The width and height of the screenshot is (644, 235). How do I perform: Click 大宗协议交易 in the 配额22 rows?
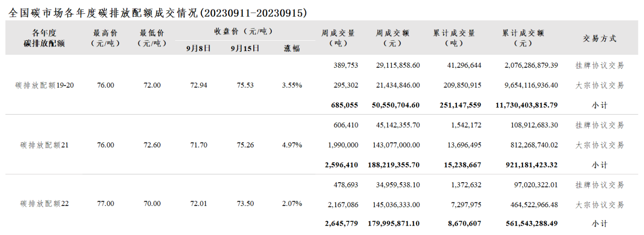(599, 205)
